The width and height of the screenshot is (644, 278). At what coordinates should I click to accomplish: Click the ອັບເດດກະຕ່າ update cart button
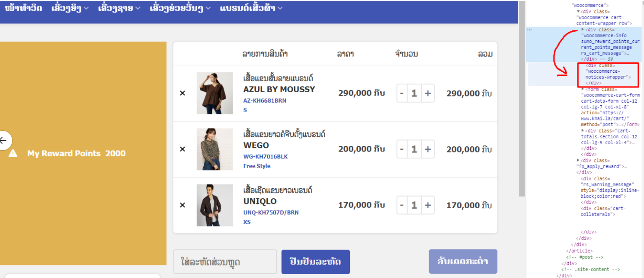pyautogui.click(x=463, y=262)
